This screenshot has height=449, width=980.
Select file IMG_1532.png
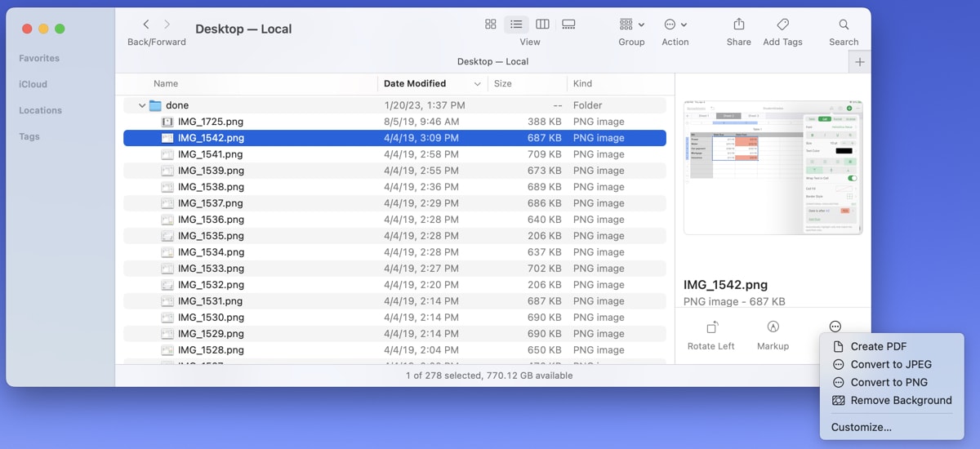point(394,285)
